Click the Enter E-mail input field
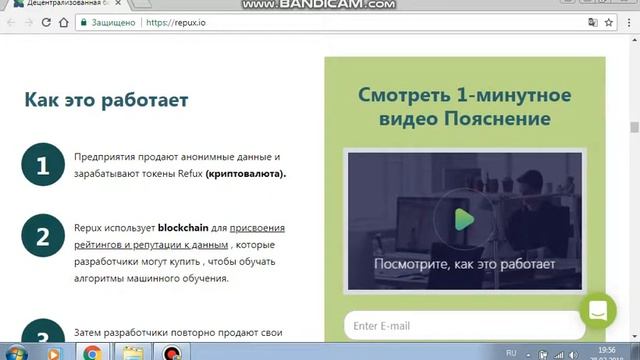 click(x=464, y=326)
